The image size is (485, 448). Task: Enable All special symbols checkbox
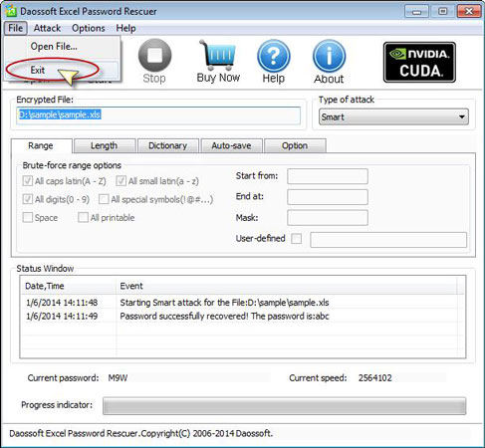pos(104,199)
